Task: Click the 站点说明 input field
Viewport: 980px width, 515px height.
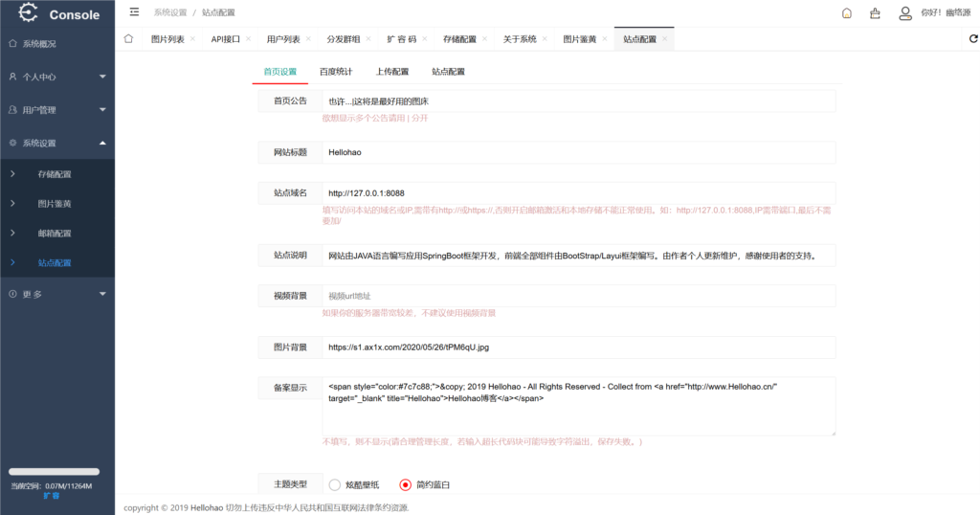Action: coord(579,256)
